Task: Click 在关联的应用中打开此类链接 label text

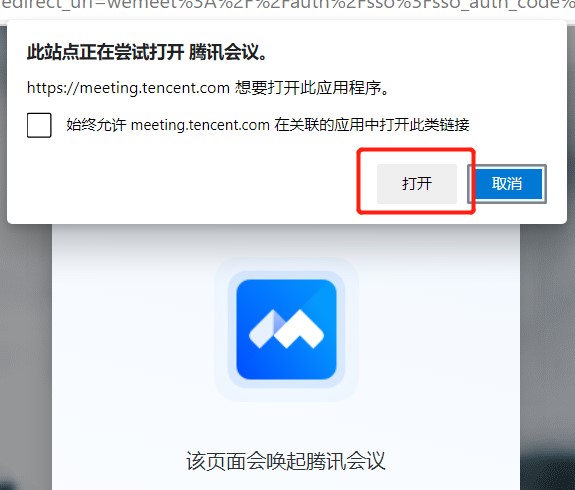Action: 372,125
